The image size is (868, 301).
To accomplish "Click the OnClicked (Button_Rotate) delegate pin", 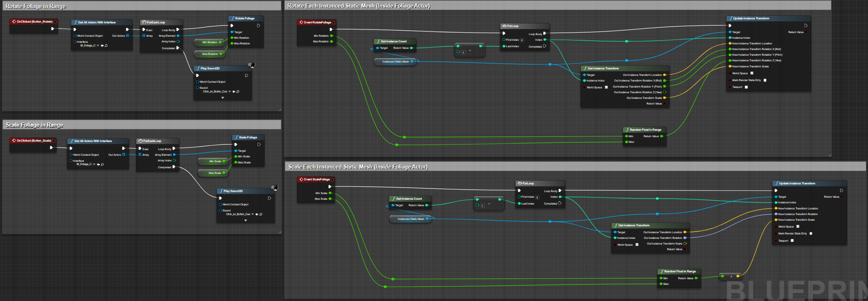I will click(55, 22).
